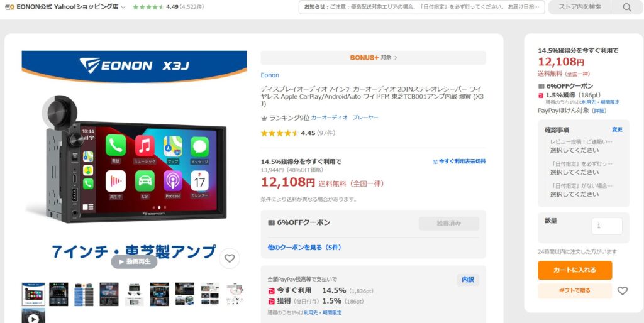
Task: Expand the EONON公式 store name dropdown
Action: click(x=123, y=8)
